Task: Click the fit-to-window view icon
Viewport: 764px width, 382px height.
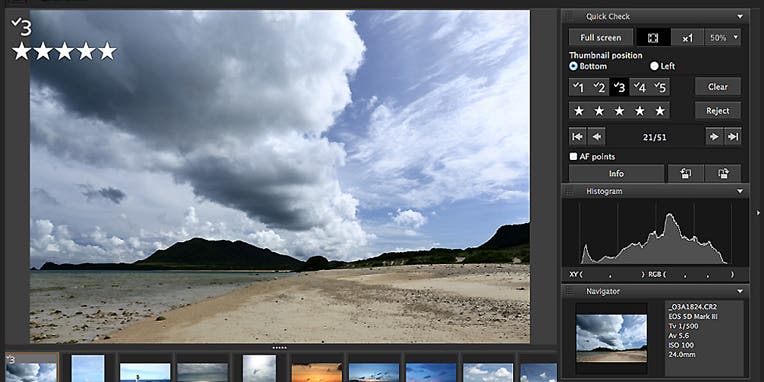Action: [653, 38]
